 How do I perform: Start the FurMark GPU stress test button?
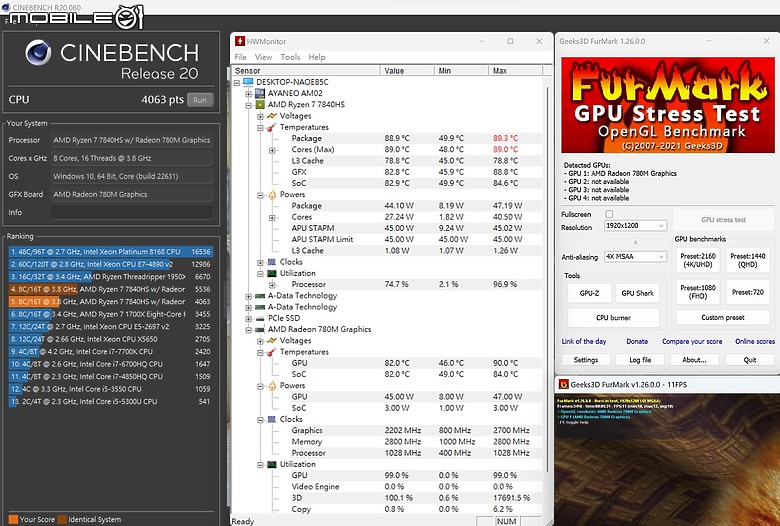coord(723,219)
